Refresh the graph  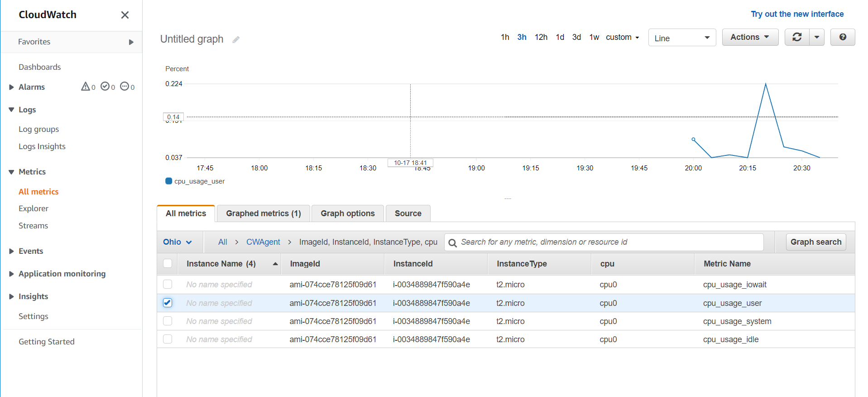797,37
